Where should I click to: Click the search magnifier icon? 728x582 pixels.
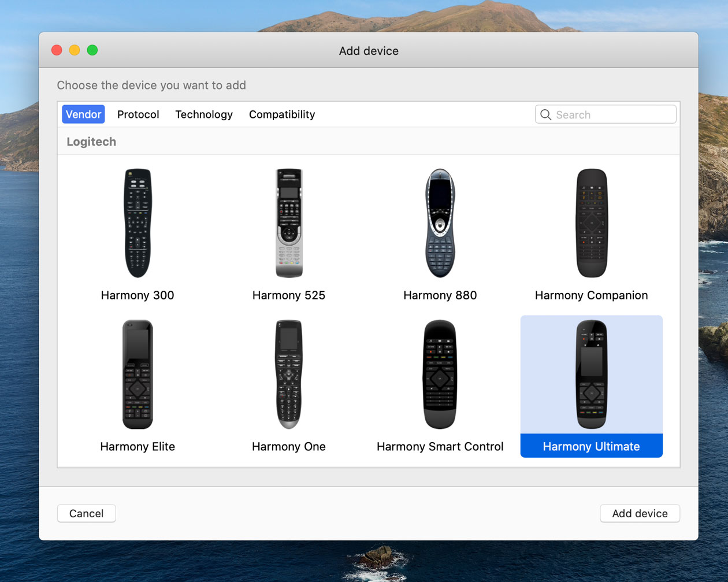545,114
